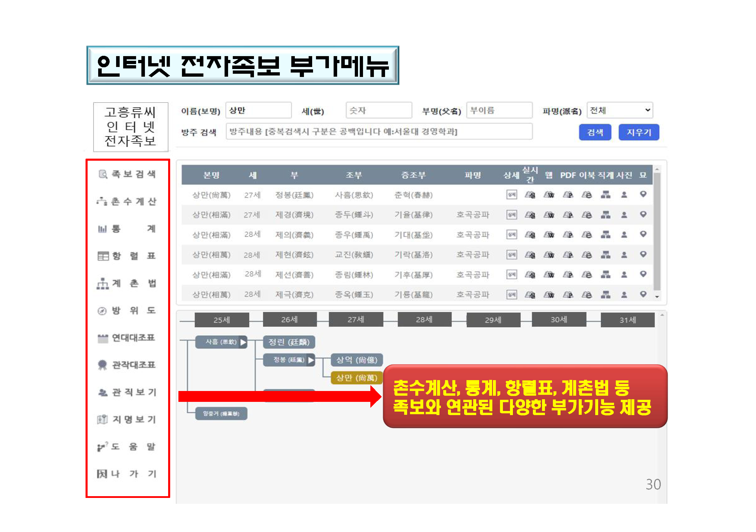This screenshot has width=756, height=532.
Task: Click 묘 grave location pin in fifth row
Action: coord(643,274)
